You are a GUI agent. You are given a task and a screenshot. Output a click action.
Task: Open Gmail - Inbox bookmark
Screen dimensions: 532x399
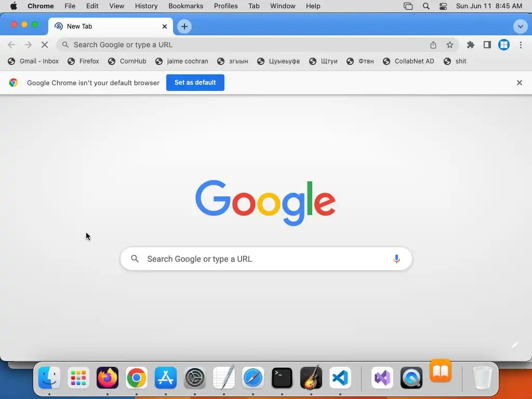pos(33,61)
